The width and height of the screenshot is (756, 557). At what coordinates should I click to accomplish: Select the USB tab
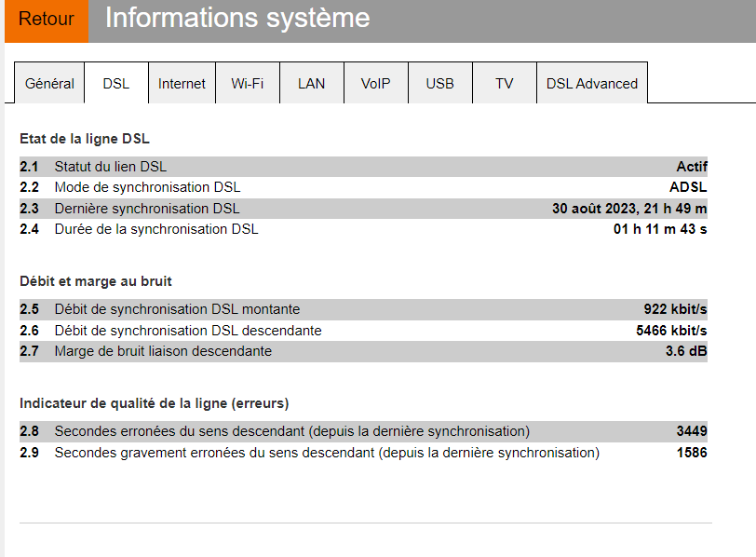pos(440,83)
